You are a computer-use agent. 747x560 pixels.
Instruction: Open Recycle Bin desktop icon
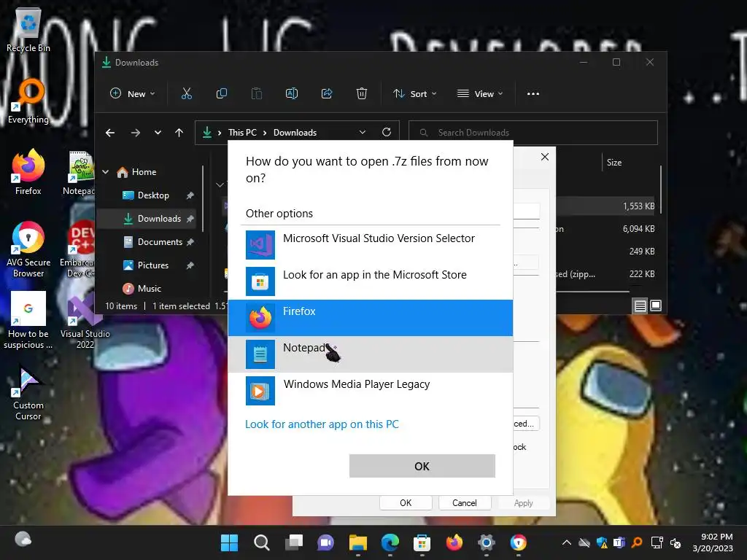[28, 31]
